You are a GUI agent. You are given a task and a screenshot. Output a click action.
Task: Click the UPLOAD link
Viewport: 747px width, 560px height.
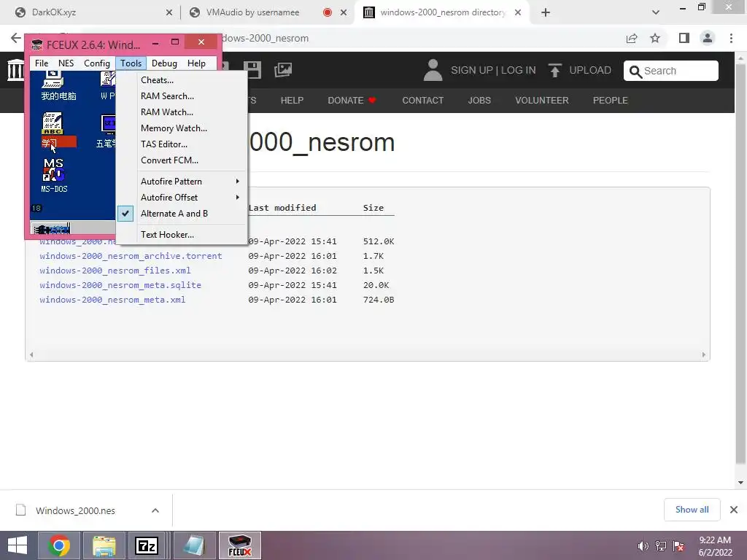(589, 71)
